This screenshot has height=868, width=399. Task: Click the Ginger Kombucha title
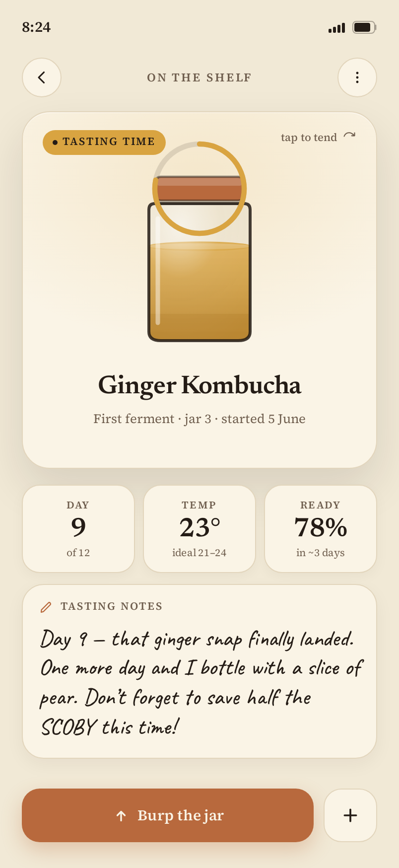pyautogui.click(x=199, y=385)
